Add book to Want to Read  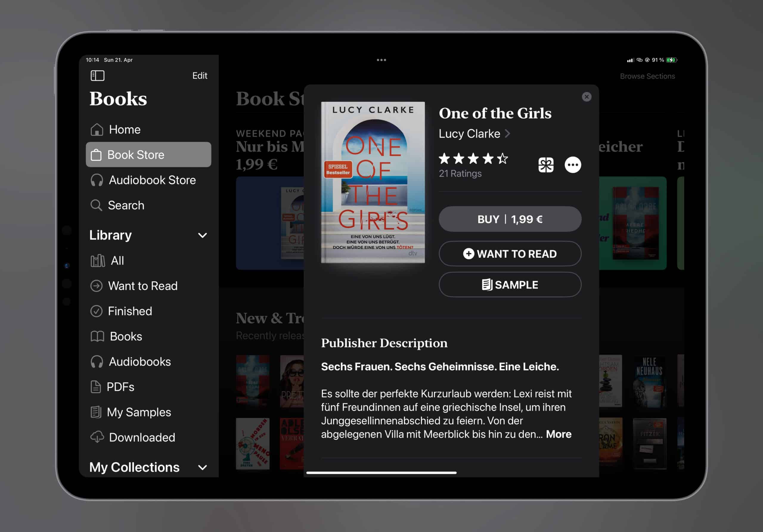pyautogui.click(x=510, y=254)
